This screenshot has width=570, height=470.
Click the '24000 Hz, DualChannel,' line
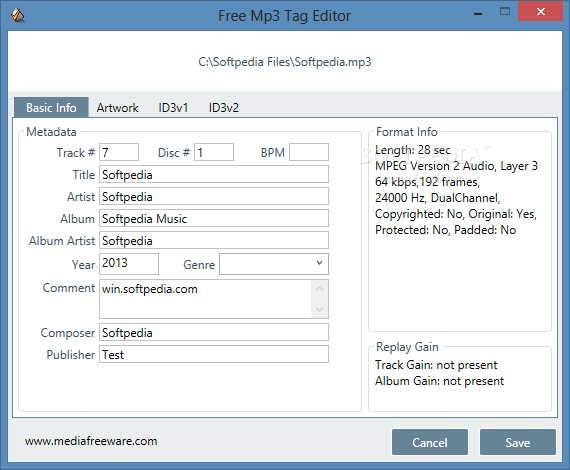[438, 198]
